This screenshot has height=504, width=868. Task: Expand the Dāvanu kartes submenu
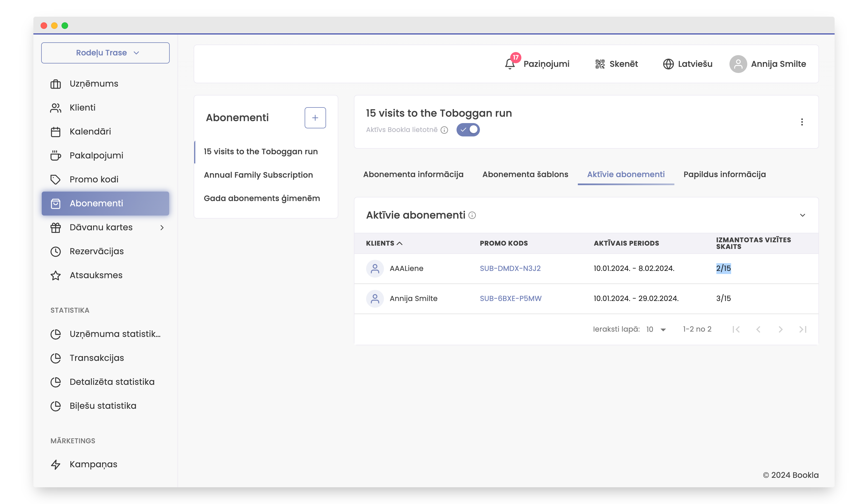click(162, 227)
